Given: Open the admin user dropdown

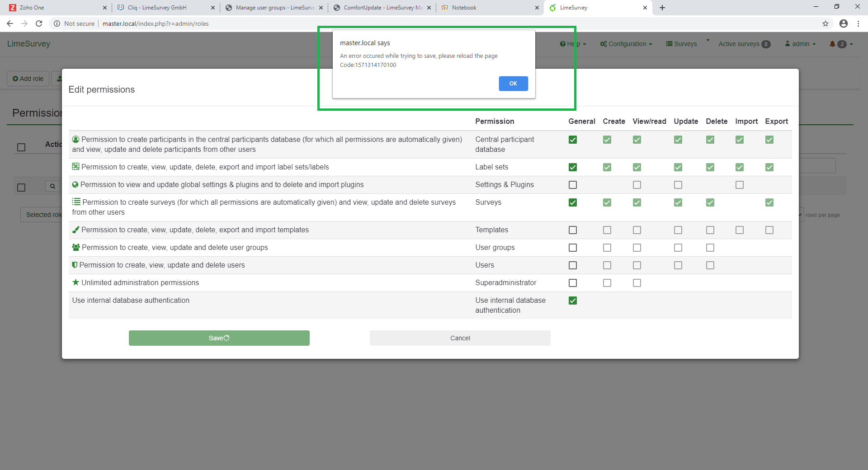Looking at the screenshot, I should coord(801,44).
